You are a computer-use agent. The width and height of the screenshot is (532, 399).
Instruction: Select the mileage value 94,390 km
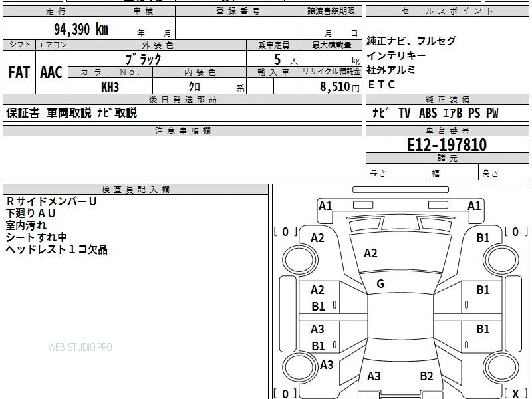point(81,29)
